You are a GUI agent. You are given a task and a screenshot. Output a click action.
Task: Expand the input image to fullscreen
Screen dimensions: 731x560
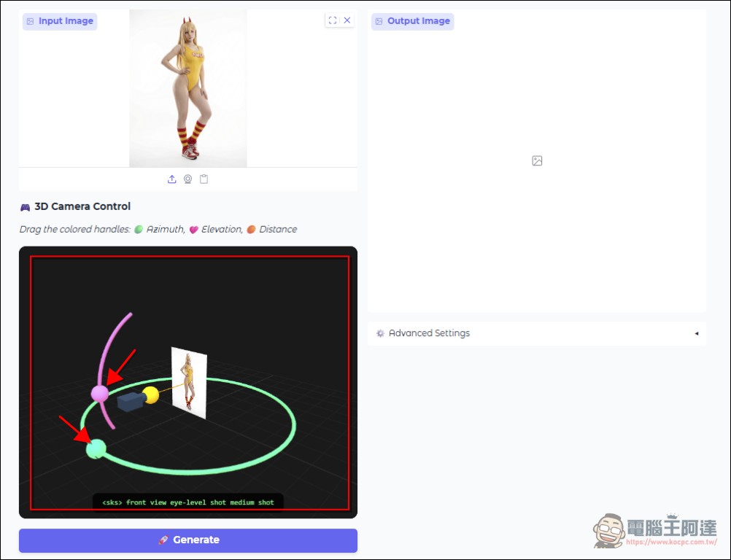tap(332, 20)
